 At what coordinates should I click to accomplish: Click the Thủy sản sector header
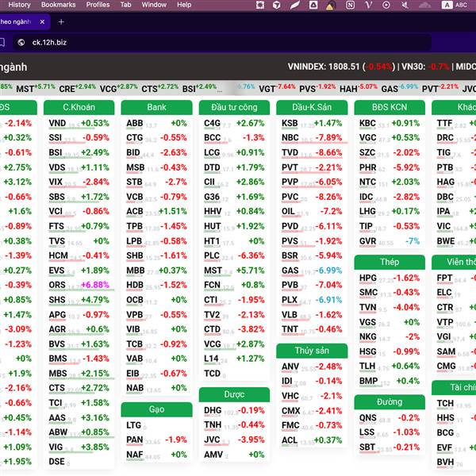tap(312, 351)
